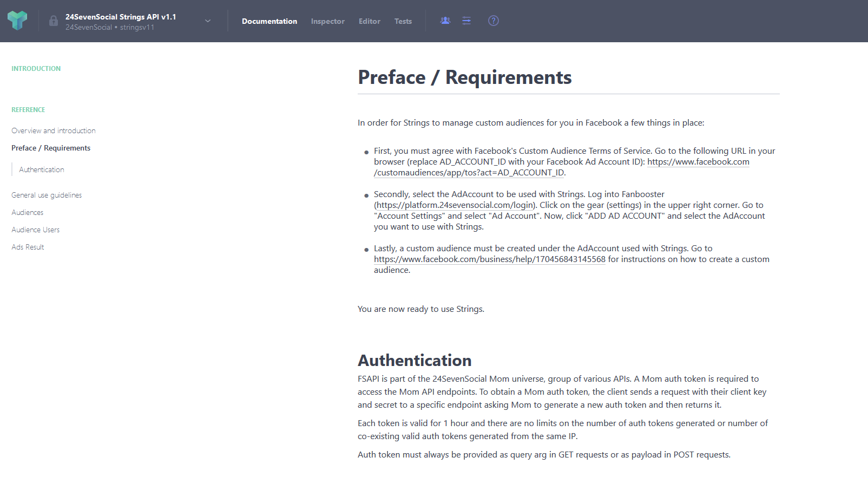Click the Authentication section heading
The width and height of the screenshot is (868, 477).
415,360
